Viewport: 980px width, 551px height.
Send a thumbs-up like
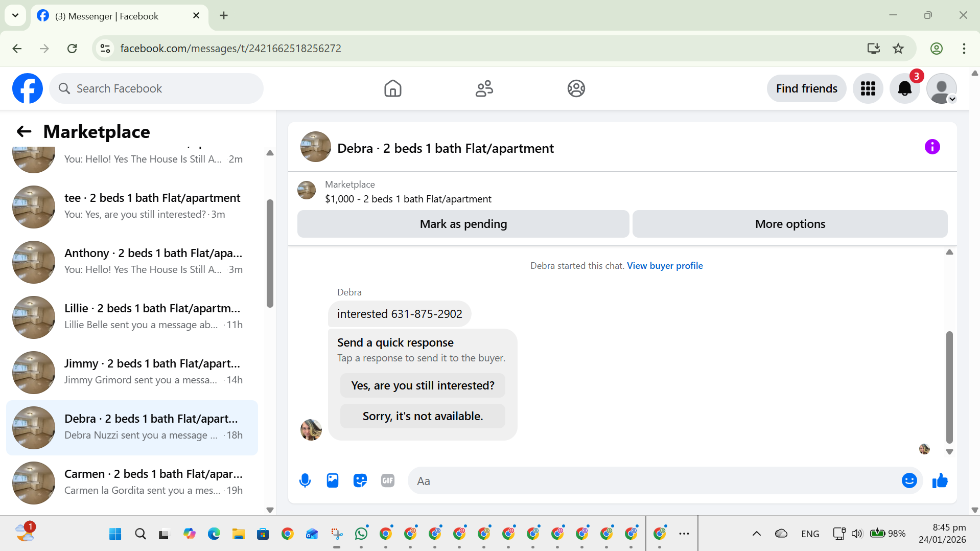940,480
